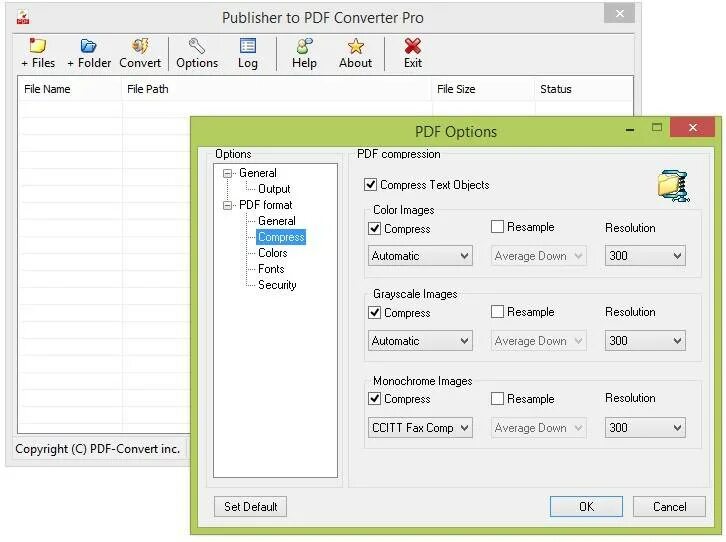Toggle Compress Text Objects checkbox

tap(370, 185)
